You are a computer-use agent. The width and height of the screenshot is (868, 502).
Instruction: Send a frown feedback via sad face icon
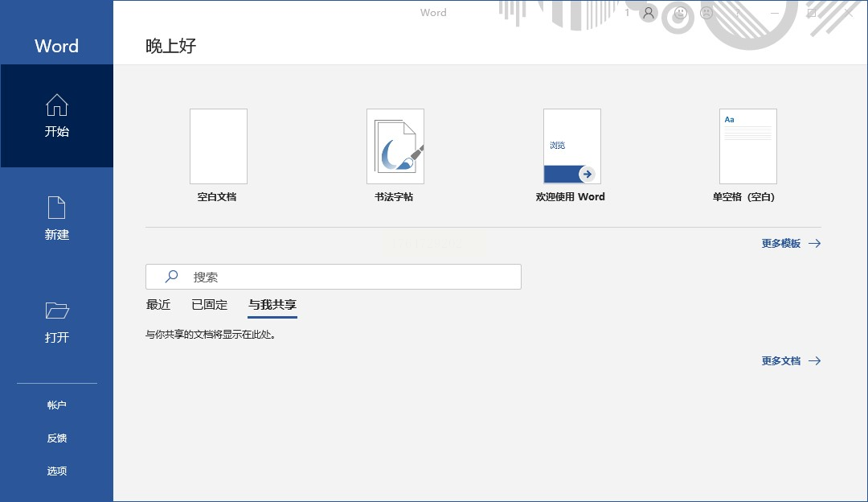(706, 12)
